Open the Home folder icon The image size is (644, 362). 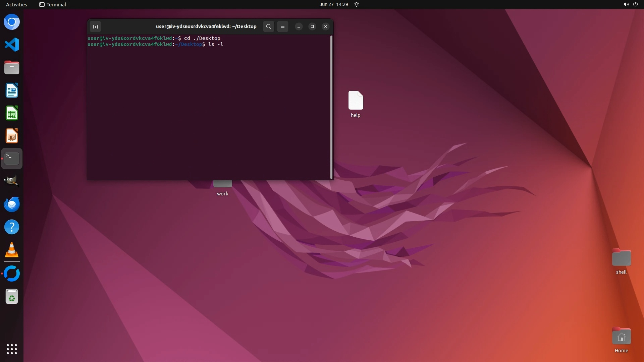coord(621,337)
